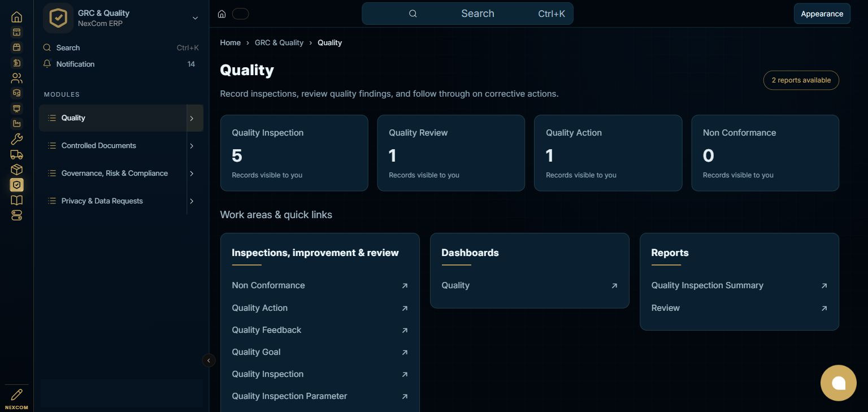The height and width of the screenshot is (412, 868).
Task: Expand the Controlled Documents chevron
Action: click(x=192, y=146)
